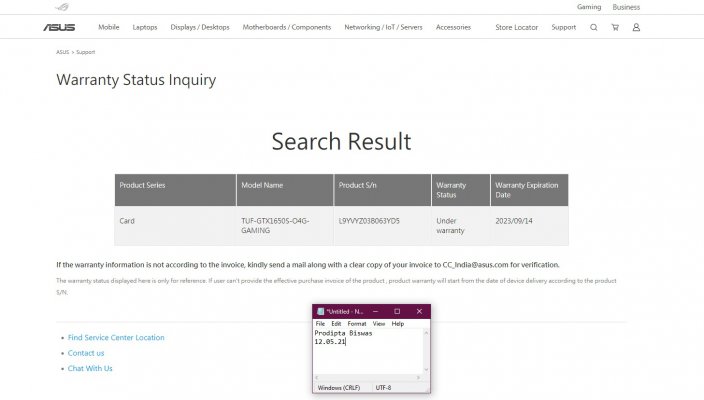Open Displays / Desktops menu

[200, 27]
